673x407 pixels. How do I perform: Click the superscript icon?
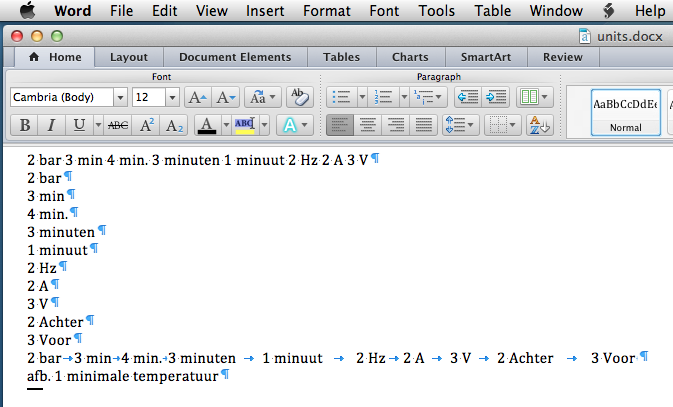click(x=146, y=125)
